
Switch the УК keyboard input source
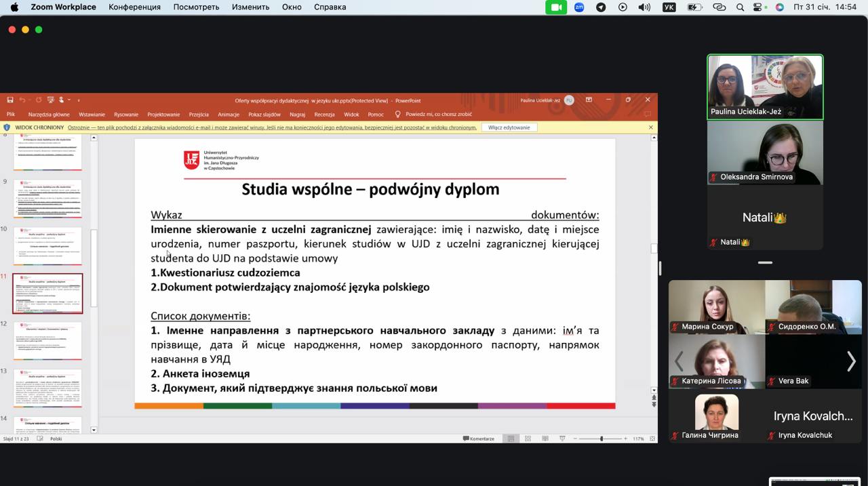pos(669,7)
